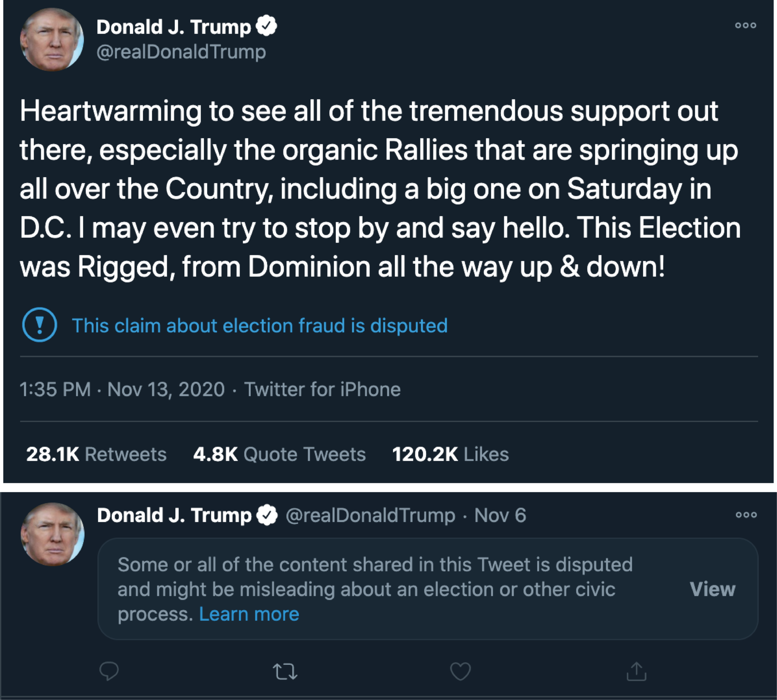The height and width of the screenshot is (700, 777).
Task: Show the 4.8K Quote Tweets list
Action: (279, 454)
